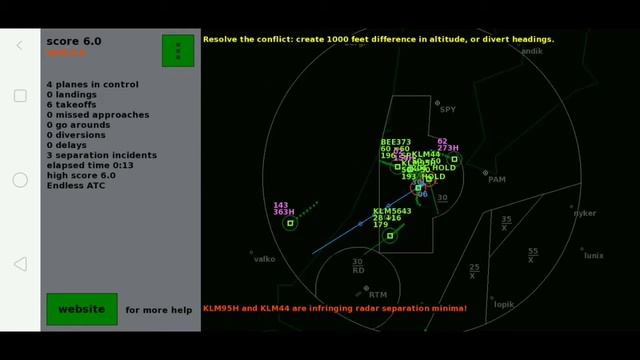
Task: Select the 363H aircraft blip
Action: pos(290,223)
